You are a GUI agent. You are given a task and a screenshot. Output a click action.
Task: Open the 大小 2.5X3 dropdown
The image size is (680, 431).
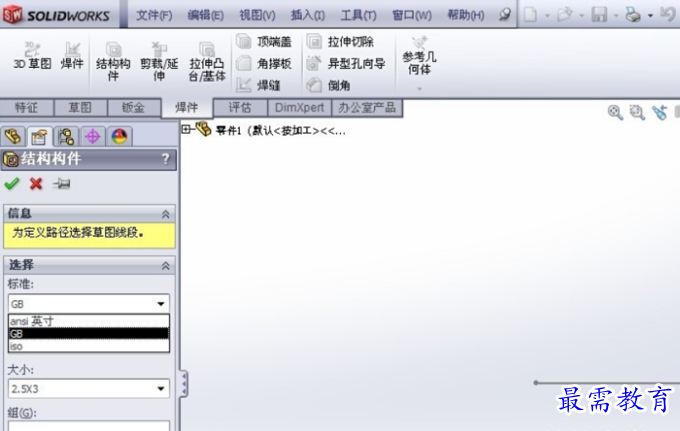(x=88, y=389)
